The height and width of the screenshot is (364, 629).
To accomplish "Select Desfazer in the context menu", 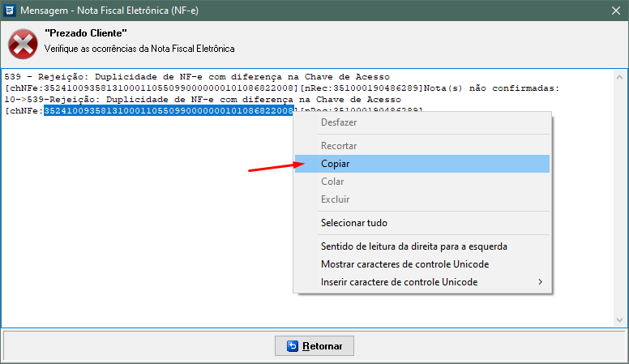I will (339, 122).
